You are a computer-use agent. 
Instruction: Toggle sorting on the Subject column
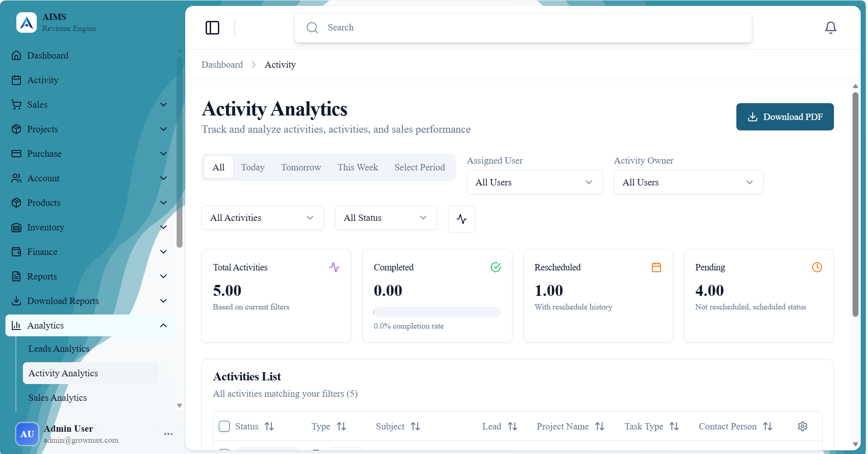415,426
